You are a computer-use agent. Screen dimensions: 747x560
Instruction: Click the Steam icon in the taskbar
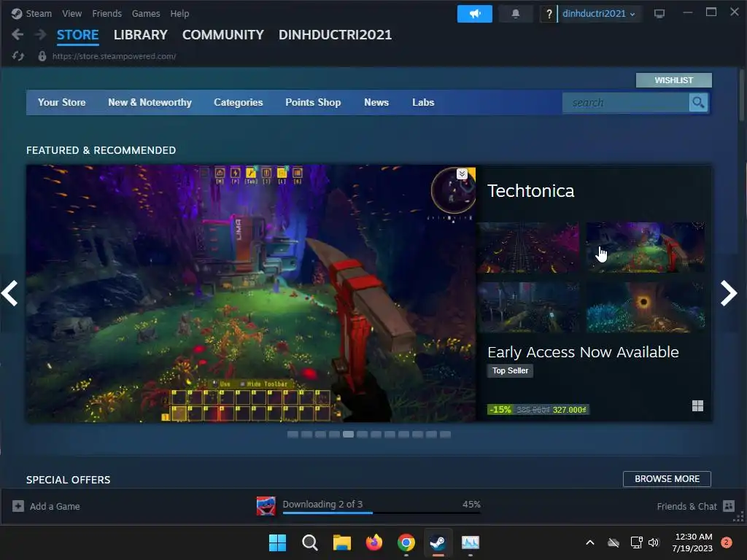tap(438, 542)
